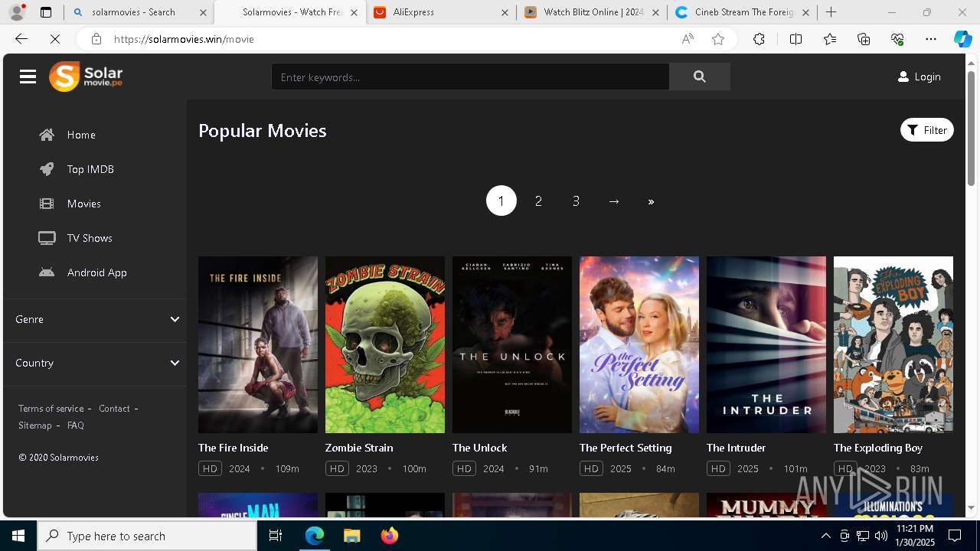Open Terms of service link
980x551 pixels.
[51, 409]
